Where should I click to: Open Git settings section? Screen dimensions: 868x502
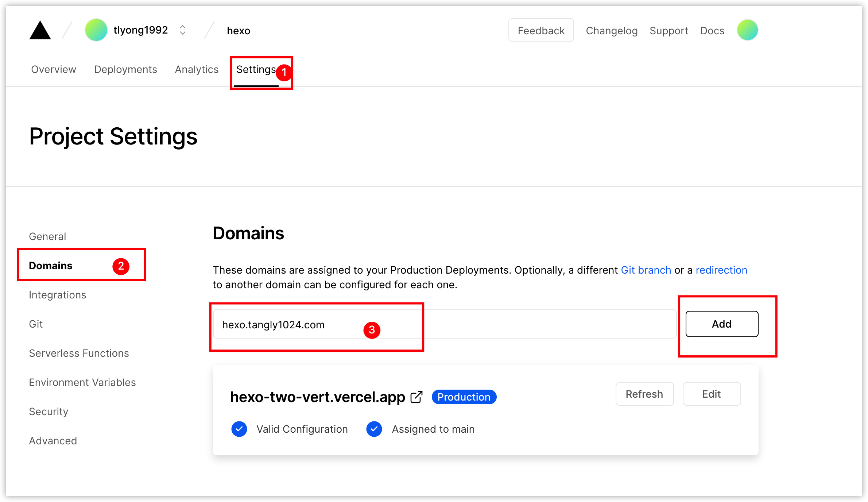(x=36, y=324)
